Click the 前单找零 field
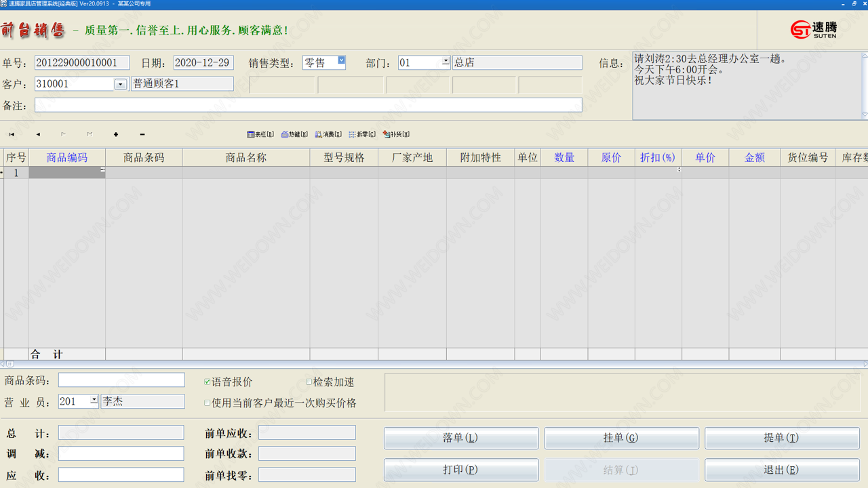Screen dimensions: 868x488 [x=307, y=475]
